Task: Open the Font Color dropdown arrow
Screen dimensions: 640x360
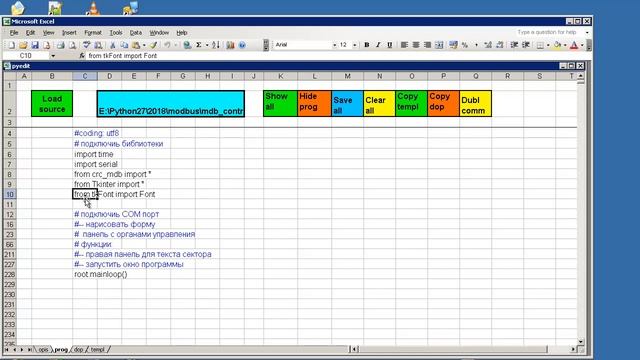Action: click(582, 45)
